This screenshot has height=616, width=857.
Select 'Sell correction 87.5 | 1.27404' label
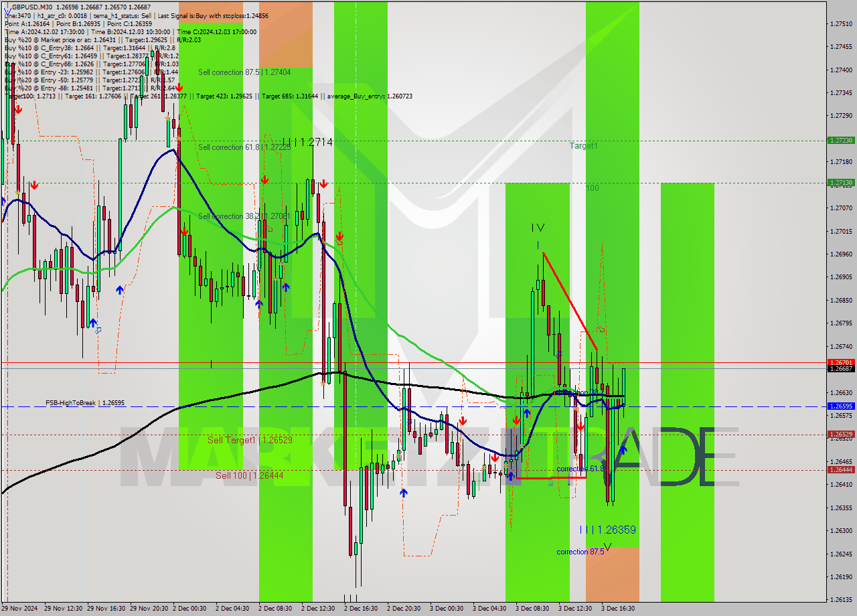point(244,72)
